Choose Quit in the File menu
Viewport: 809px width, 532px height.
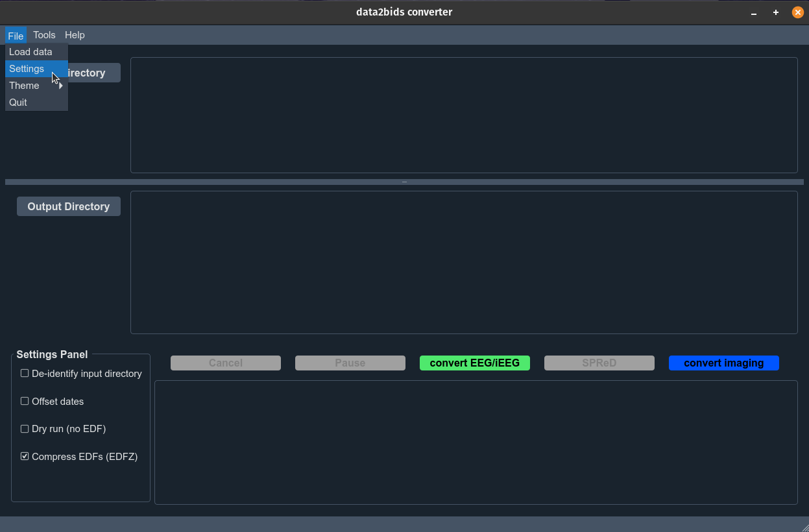pyautogui.click(x=18, y=103)
